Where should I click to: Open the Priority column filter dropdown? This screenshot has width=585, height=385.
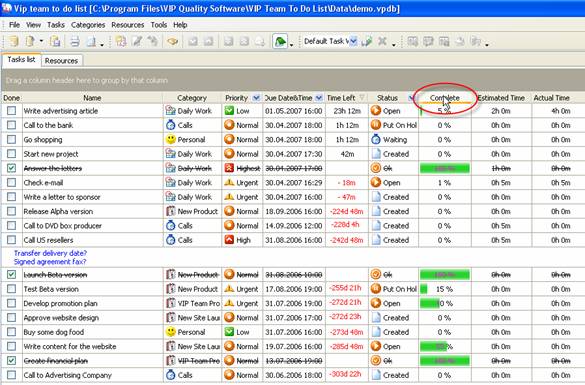point(256,98)
